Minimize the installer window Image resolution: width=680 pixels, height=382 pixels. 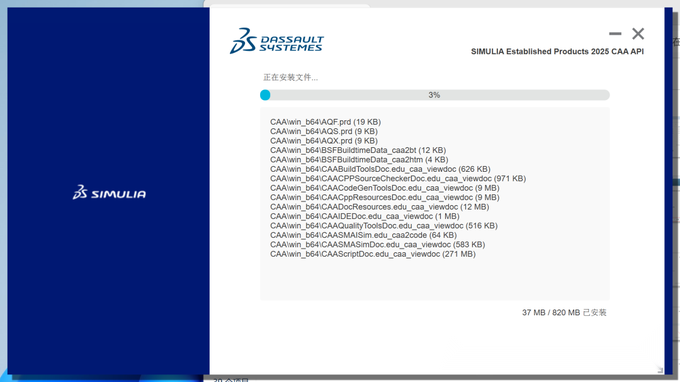tap(615, 33)
